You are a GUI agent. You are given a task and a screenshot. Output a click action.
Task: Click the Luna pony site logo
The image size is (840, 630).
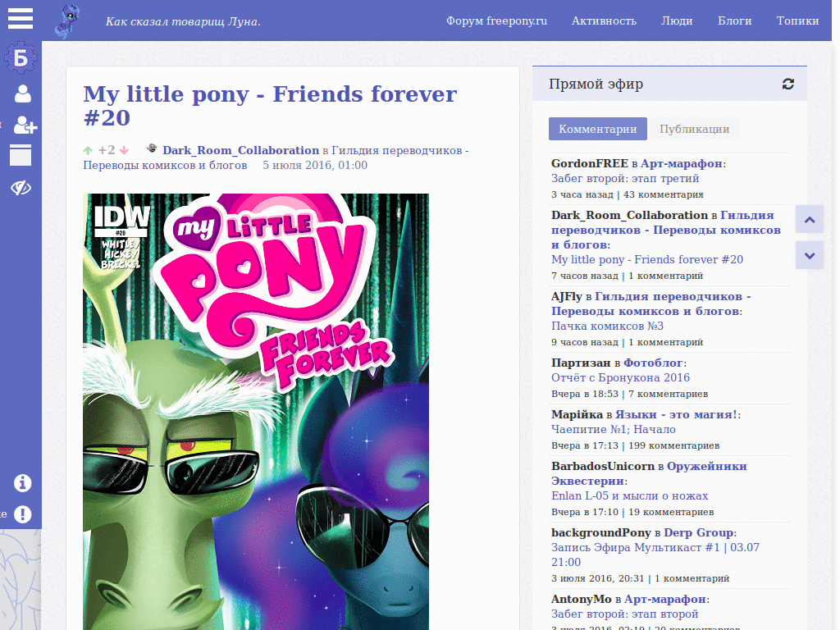click(x=67, y=21)
